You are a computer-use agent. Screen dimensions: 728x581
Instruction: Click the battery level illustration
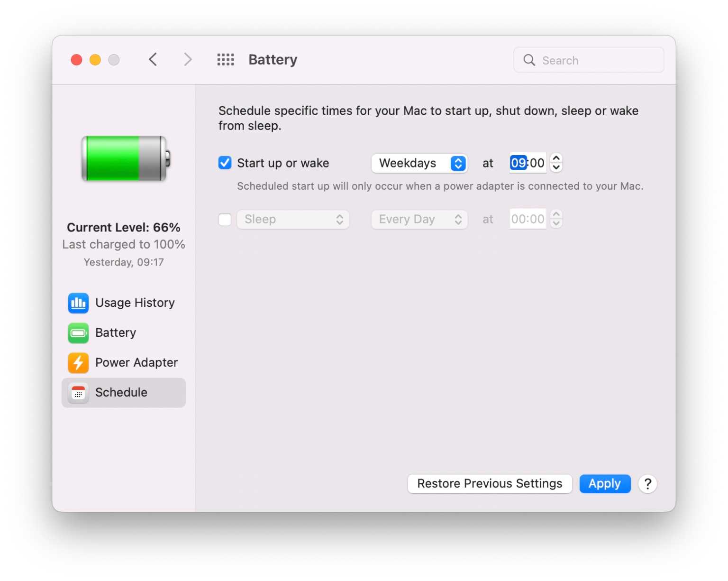pos(124,159)
